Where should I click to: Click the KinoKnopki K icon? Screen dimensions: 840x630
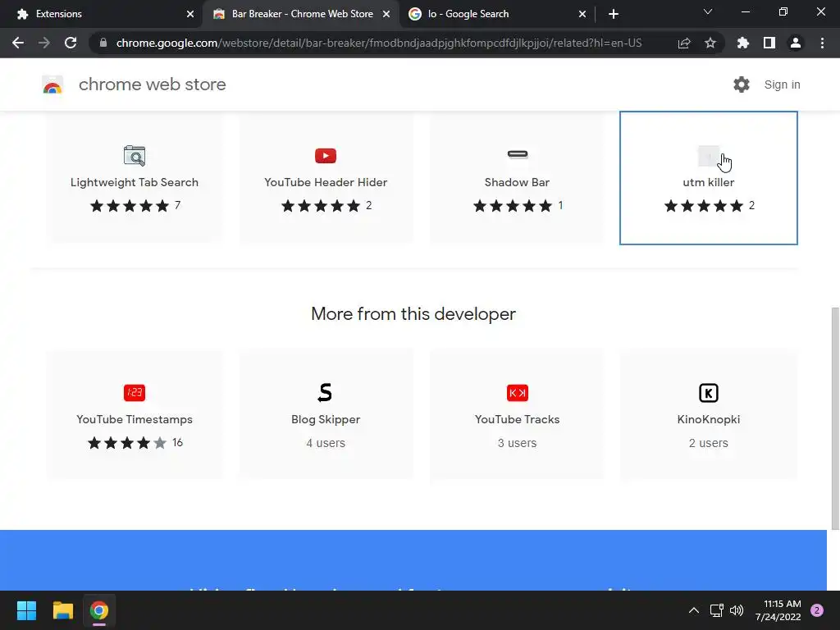pos(708,393)
